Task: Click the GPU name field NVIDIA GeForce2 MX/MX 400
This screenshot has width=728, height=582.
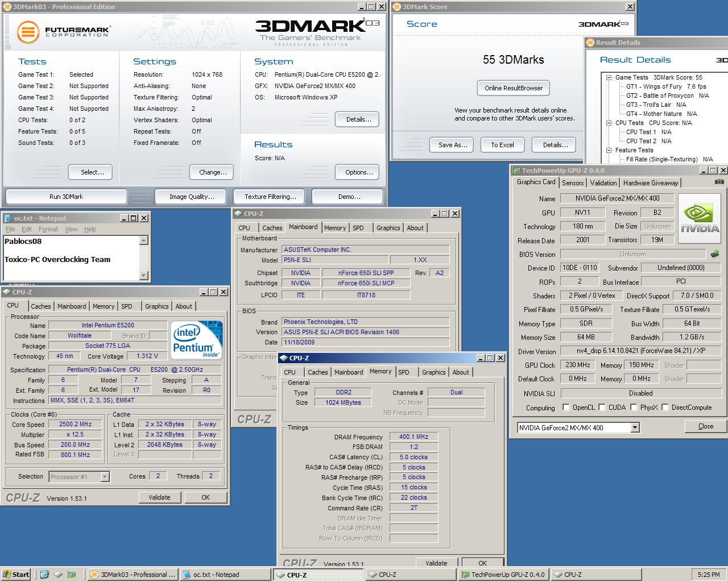Action: point(617,198)
